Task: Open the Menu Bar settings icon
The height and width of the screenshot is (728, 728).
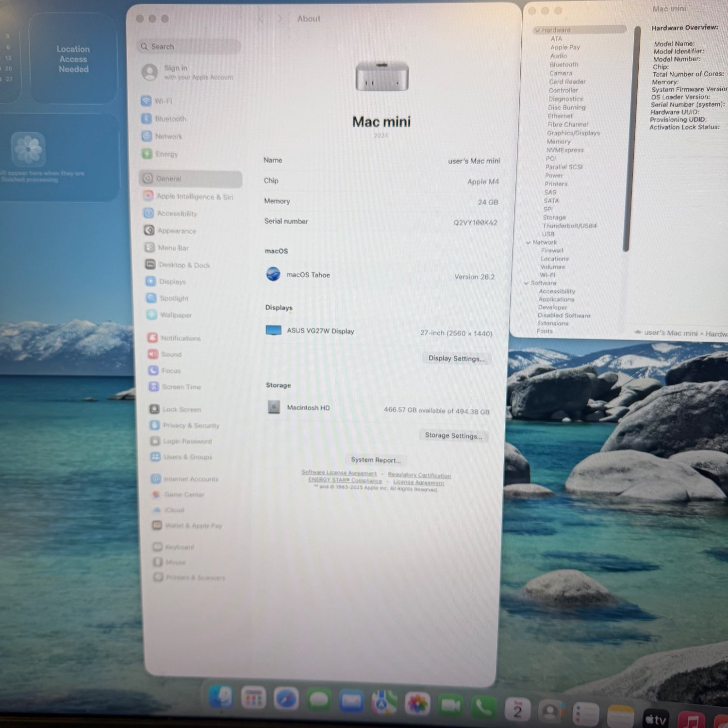Action: pyautogui.click(x=149, y=248)
